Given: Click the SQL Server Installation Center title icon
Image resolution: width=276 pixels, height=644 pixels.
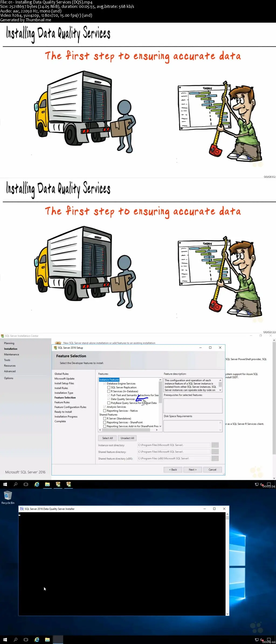Looking at the screenshot, I should 2,336.
